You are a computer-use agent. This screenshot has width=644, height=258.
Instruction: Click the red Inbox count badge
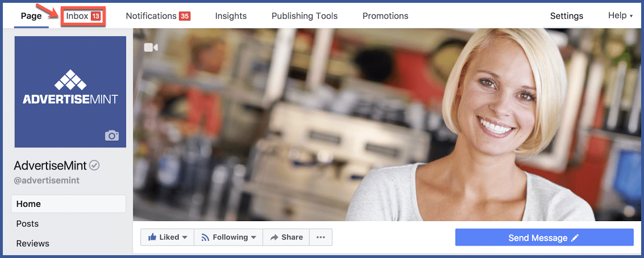[x=96, y=16]
